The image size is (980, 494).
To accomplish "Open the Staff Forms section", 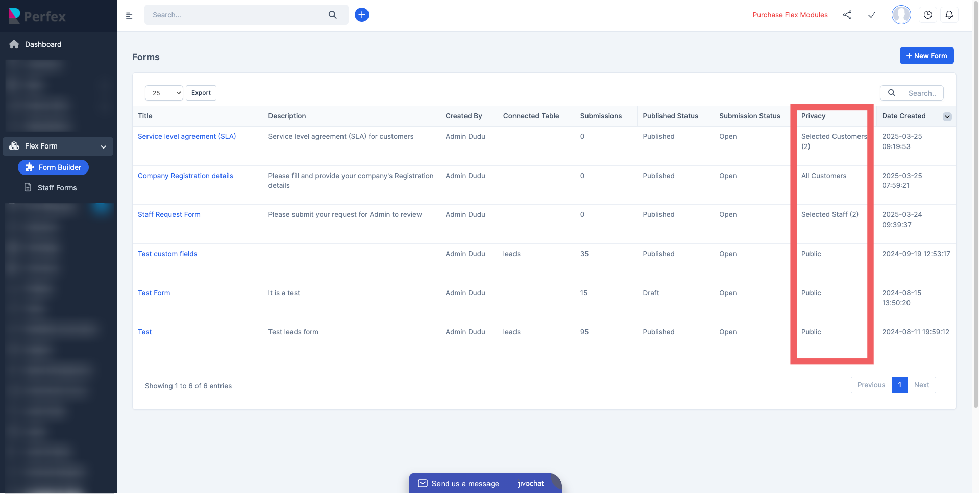I will pos(57,187).
